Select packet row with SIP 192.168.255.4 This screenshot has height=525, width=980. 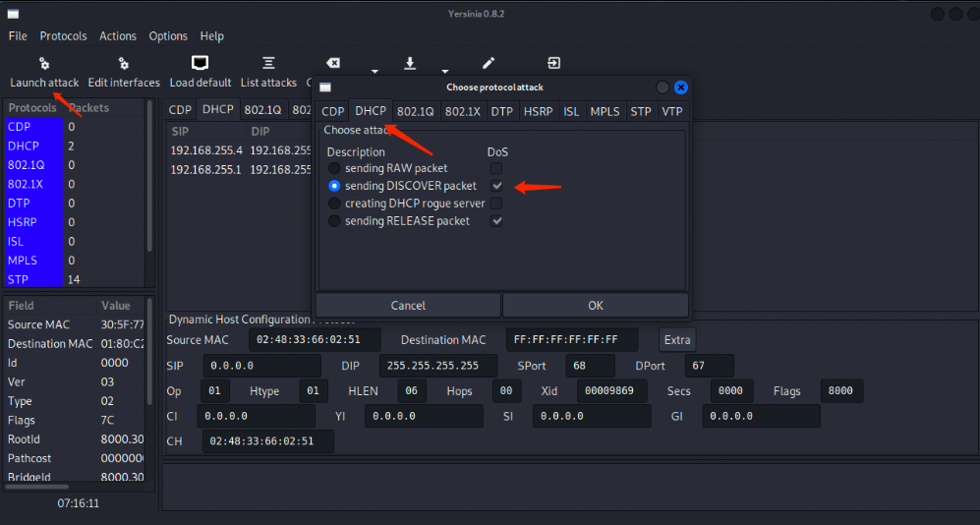coord(241,150)
